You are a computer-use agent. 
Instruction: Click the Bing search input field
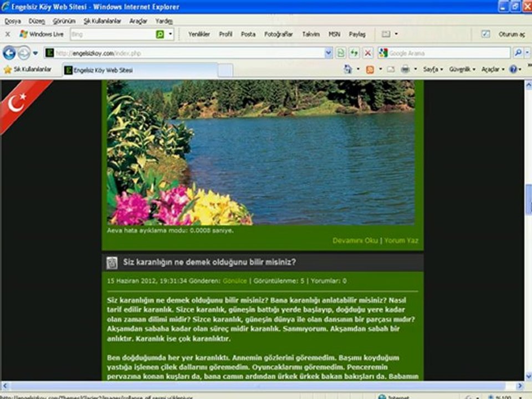[x=112, y=34]
